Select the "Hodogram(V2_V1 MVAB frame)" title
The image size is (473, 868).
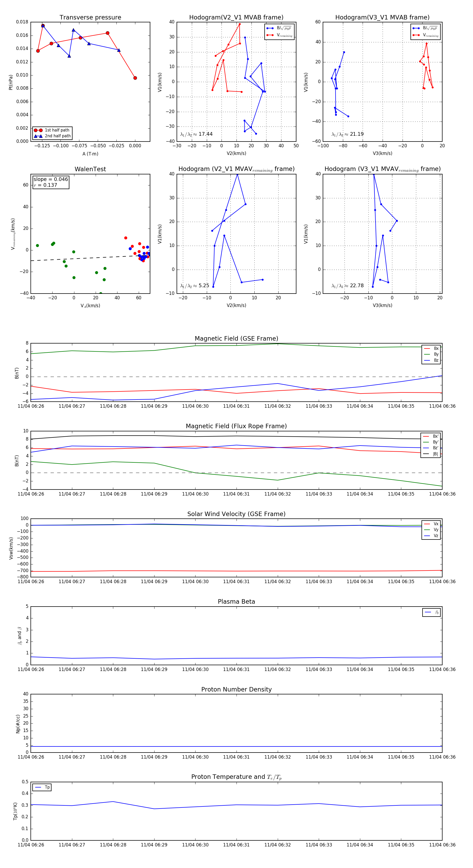click(236, 18)
